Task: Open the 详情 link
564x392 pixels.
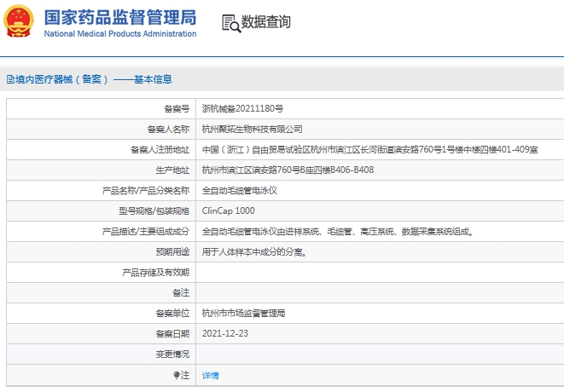Action: 211,376
